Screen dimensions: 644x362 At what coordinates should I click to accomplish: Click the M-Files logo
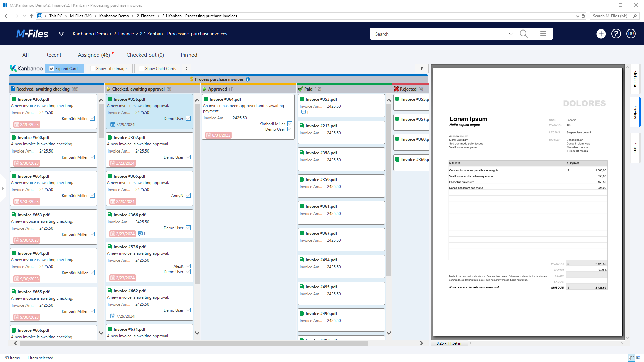click(32, 34)
